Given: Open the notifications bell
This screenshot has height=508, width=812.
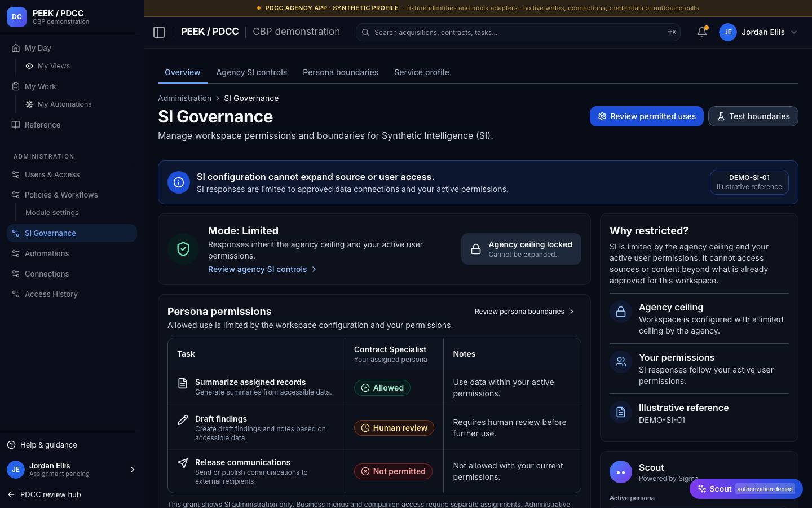Looking at the screenshot, I should click(x=702, y=32).
